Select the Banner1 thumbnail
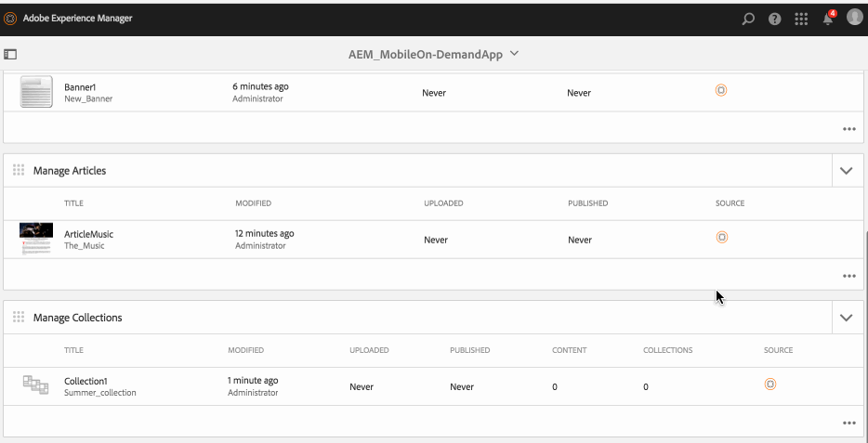This screenshot has width=868, height=443. (x=36, y=92)
